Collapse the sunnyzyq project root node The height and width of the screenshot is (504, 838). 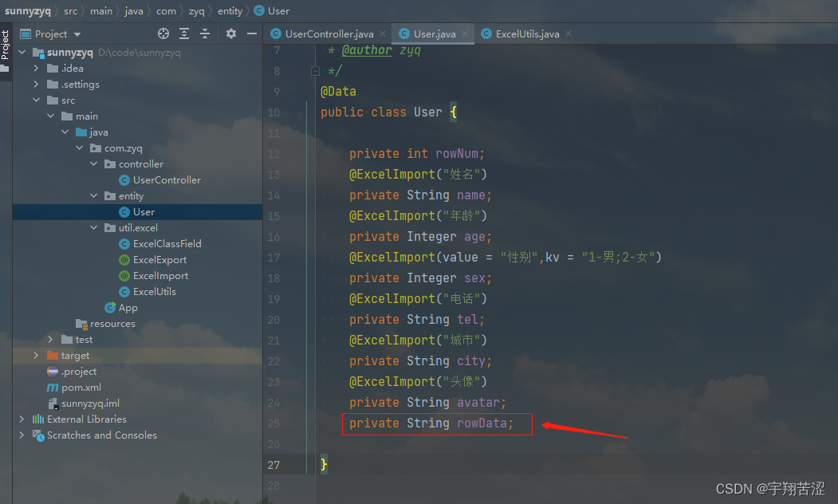click(x=22, y=53)
